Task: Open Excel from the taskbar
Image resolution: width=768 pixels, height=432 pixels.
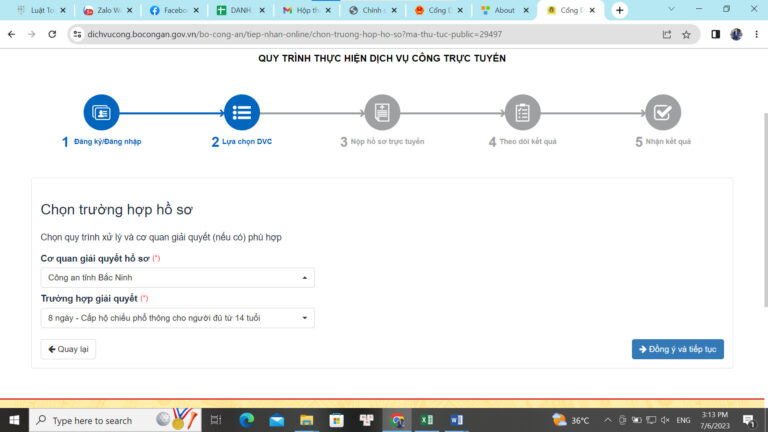Action: pyautogui.click(x=427, y=420)
